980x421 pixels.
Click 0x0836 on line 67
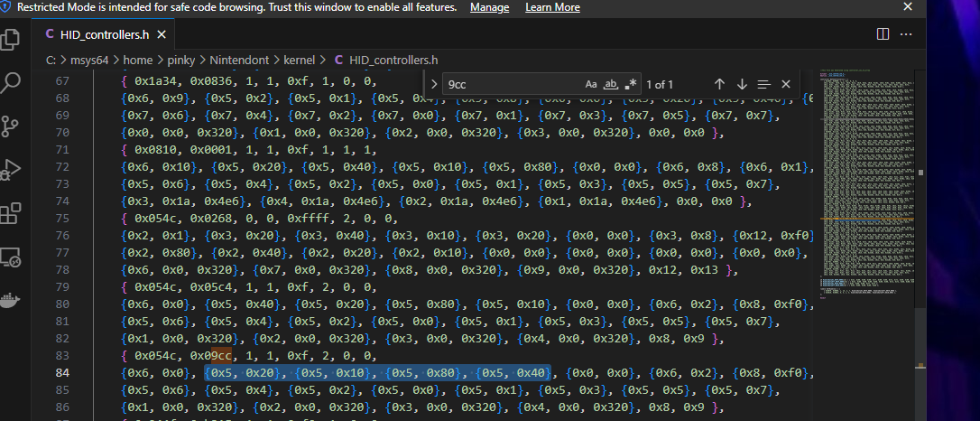(x=210, y=80)
